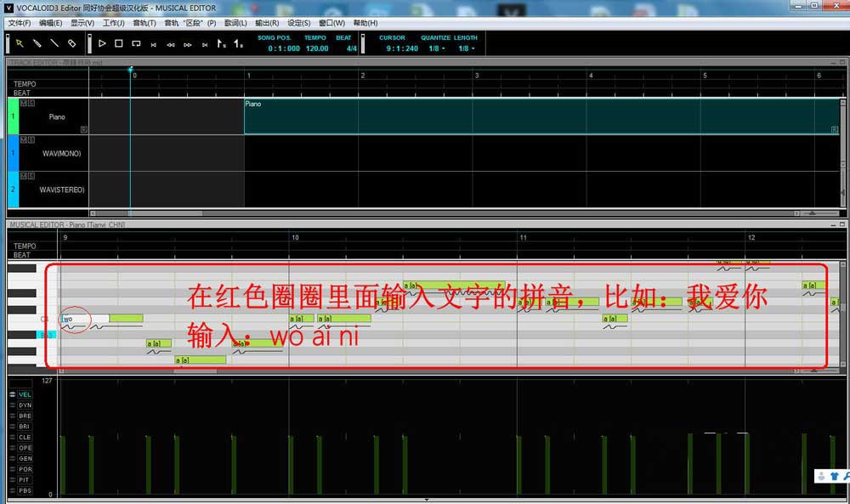The width and height of the screenshot is (850, 504).
Task: Select the BRE control parameter
Action: (x=25, y=416)
